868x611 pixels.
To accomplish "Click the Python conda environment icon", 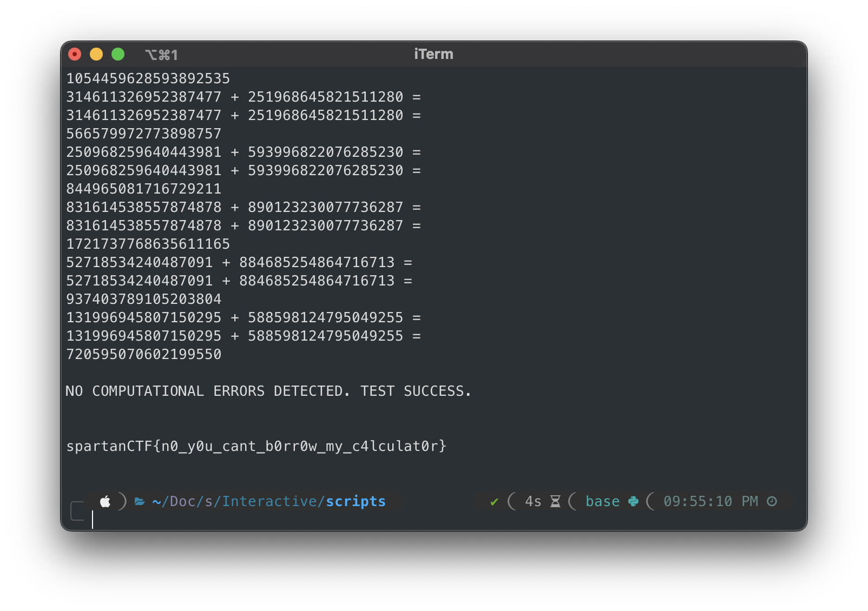I will (x=633, y=502).
